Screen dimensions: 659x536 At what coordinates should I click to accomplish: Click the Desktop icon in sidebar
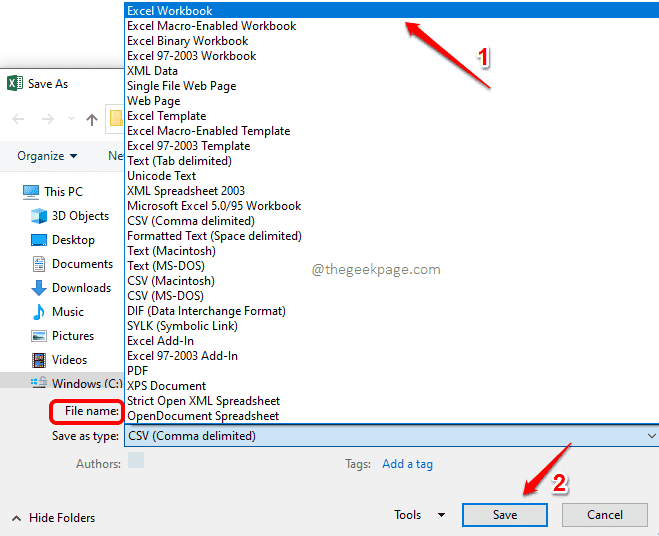[39, 240]
